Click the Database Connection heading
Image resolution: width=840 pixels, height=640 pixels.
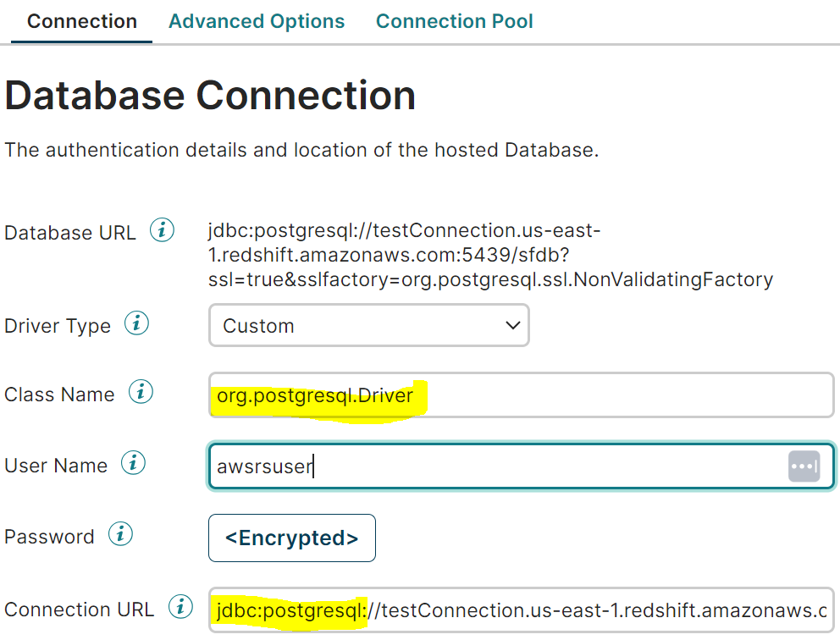pos(210,96)
